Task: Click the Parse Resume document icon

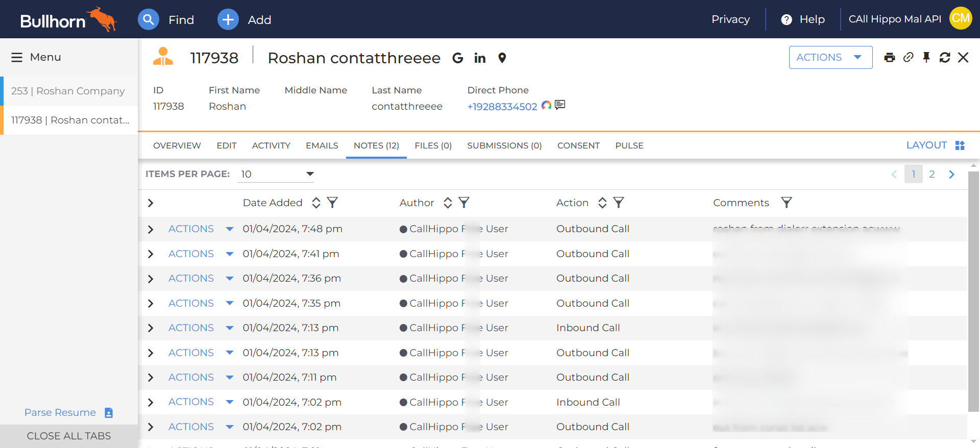Action: 109,412
